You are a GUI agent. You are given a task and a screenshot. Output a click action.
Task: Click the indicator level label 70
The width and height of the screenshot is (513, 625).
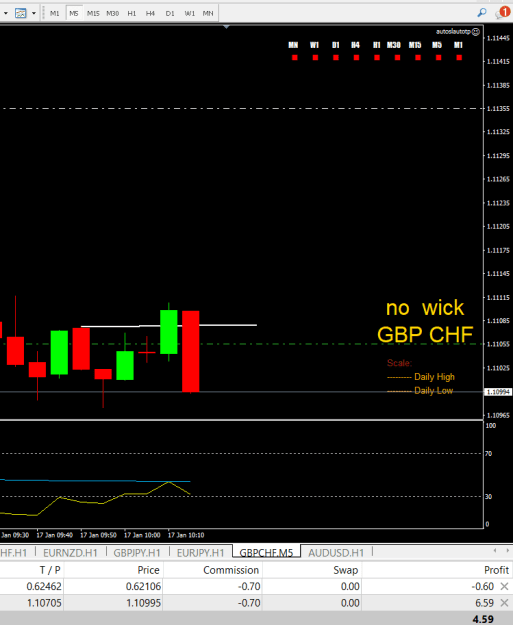[x=488, y=454]
